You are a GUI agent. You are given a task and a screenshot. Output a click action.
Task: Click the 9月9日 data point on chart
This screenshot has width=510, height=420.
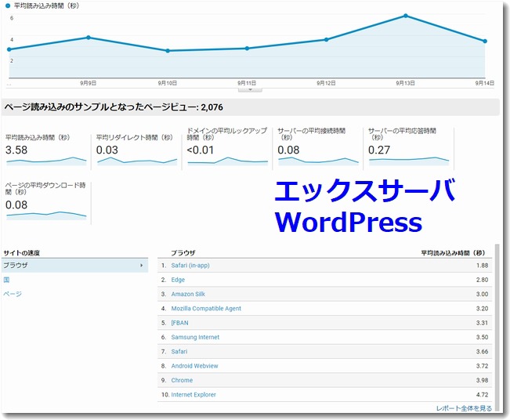[x=89, y=38]
